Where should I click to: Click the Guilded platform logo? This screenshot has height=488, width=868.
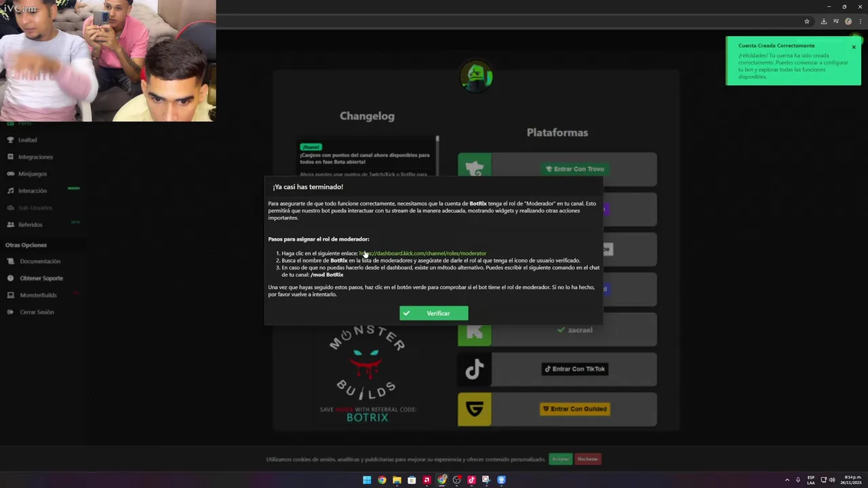pos(474,409)
